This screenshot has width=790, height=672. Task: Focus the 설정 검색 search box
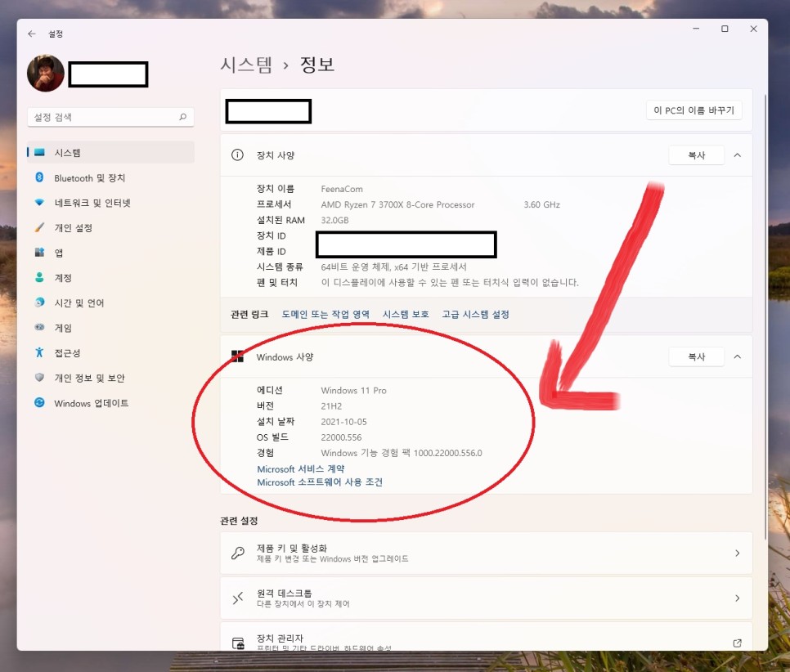point(110,118)
